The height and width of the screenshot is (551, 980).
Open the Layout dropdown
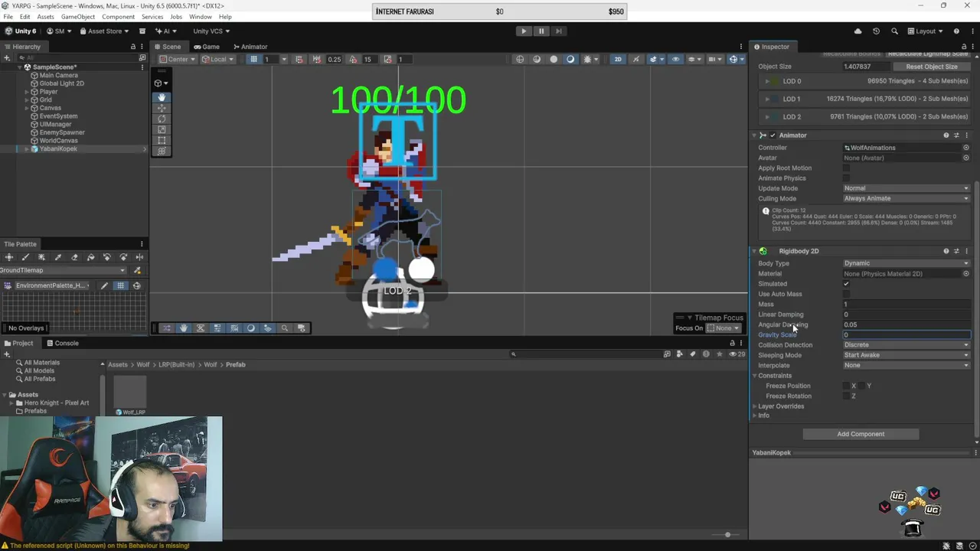point(926,31)
